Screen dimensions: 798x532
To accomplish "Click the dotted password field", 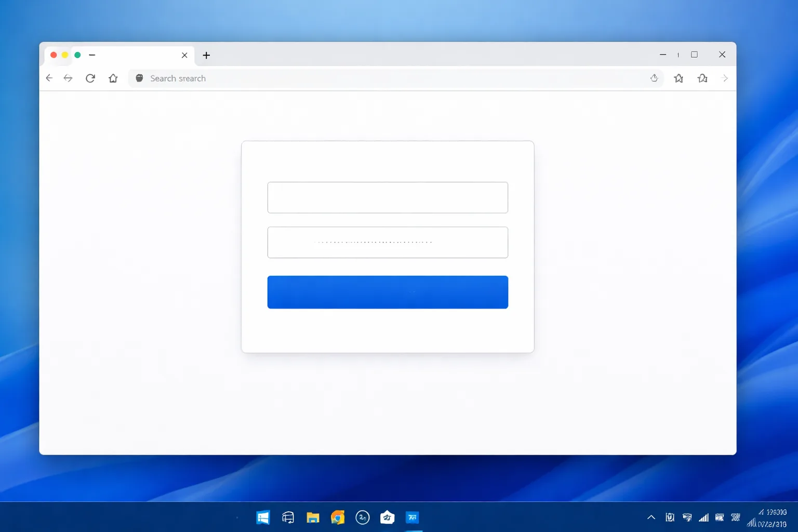I will pos(388,242).
